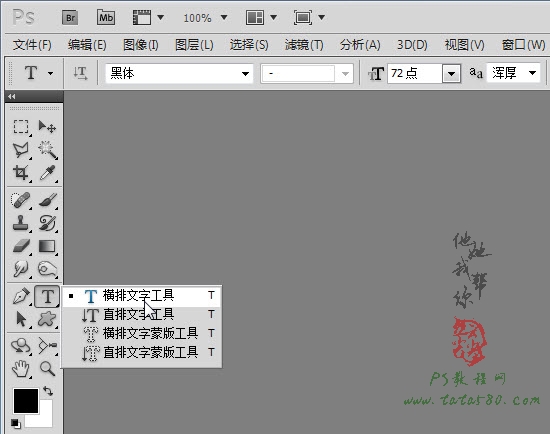Select the Custom Shape tool
This screenshot has width=550, height=434.
tap(47, 319)
